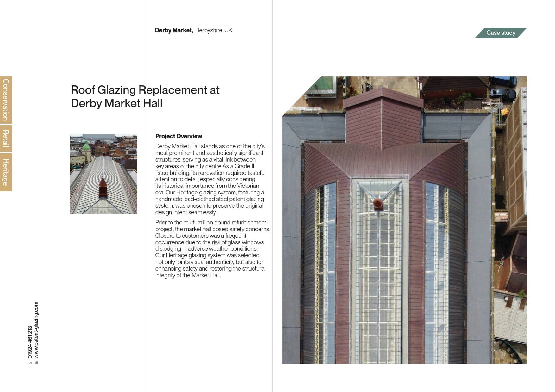
Task: Open the small glazed roof thumbnail photo
Action: tap(104, 174)
